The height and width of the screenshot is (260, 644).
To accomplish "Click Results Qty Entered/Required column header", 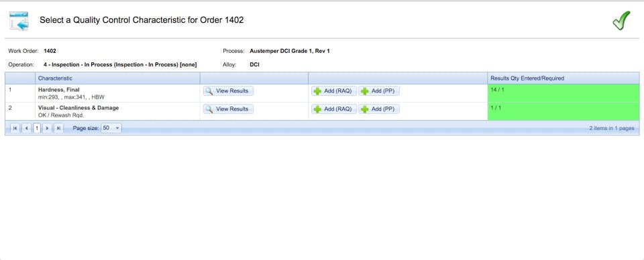I will (563, 78).
